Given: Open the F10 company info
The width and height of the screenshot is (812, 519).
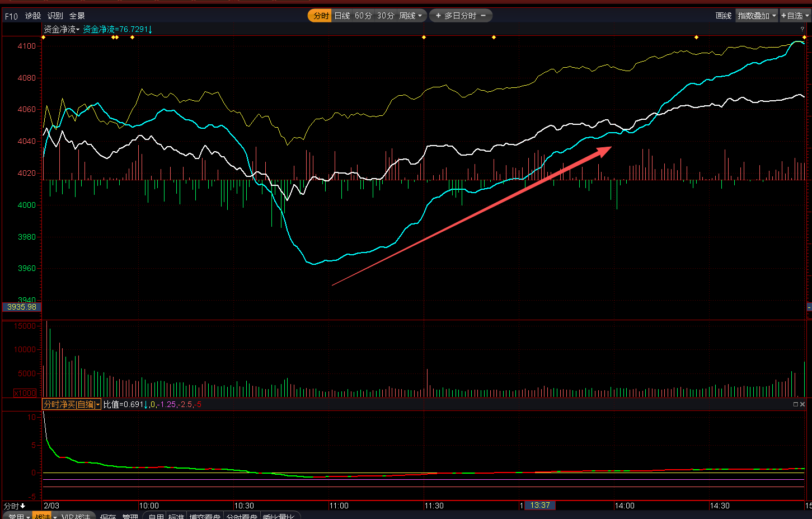Looking at the screenshot, I should point(11,16).
